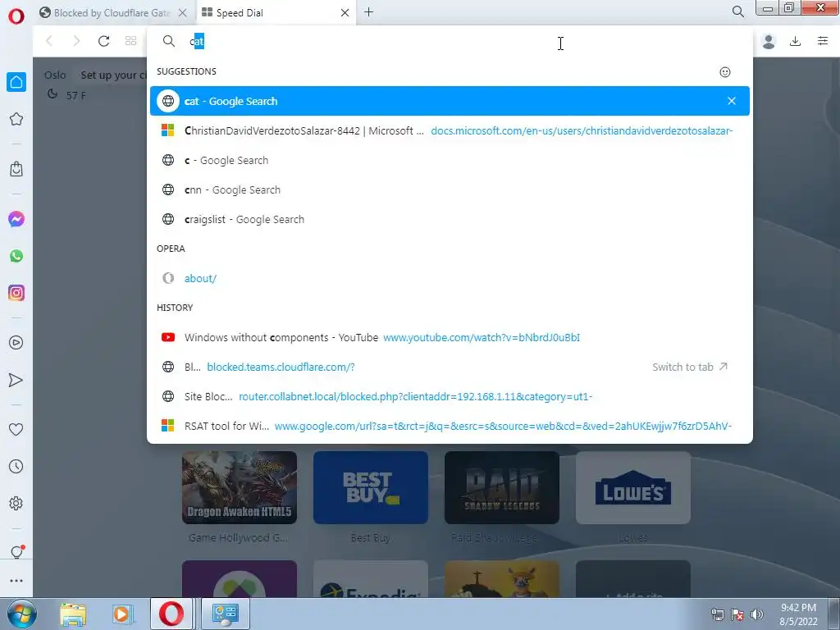Click the lightbulb tips icon in sidebar
Viewport: 840px width, 630px height.
point(17,552)
